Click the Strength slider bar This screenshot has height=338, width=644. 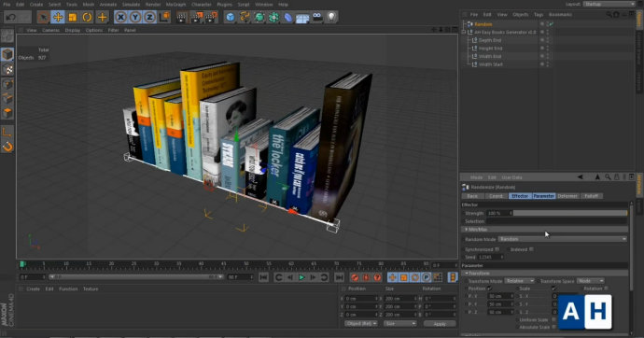tap(570, 213)
